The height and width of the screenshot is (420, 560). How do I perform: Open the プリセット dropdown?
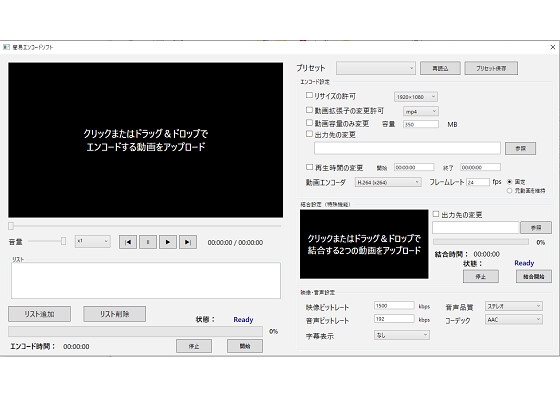coord(376,68)
